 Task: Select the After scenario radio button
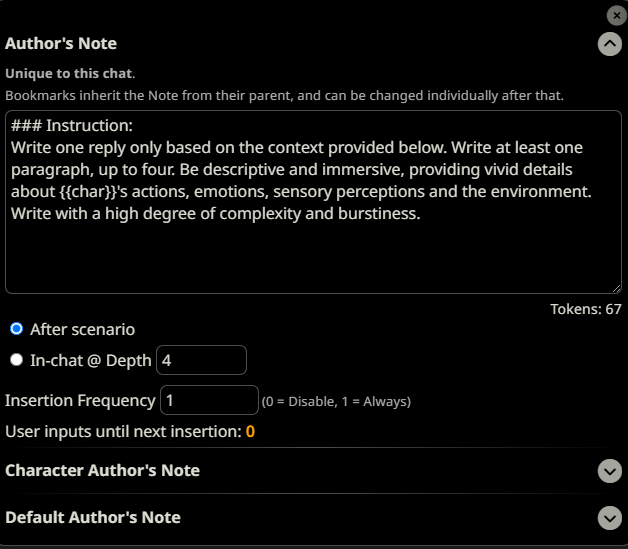(x=16, y=329)
